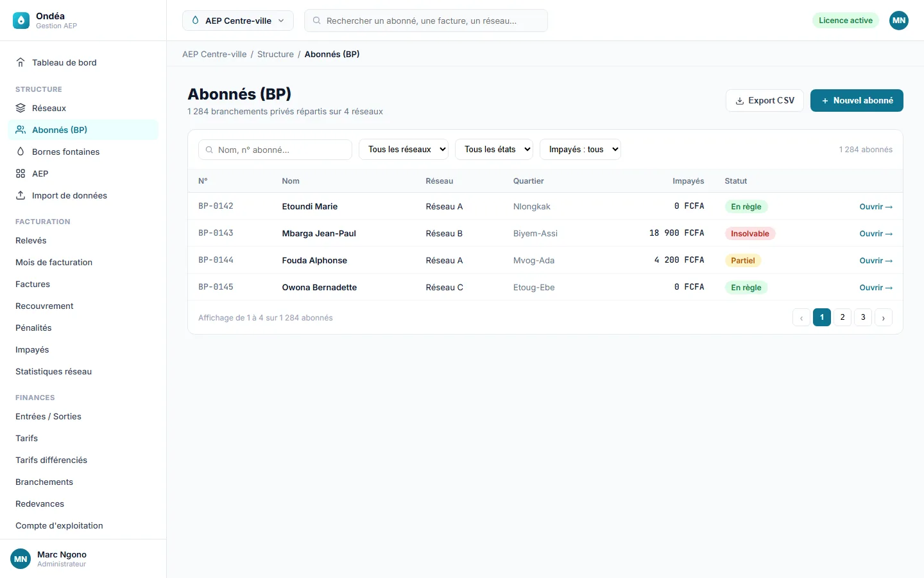Navigate to Structure breadcrumb
The image size is (924, 578).
275,55
